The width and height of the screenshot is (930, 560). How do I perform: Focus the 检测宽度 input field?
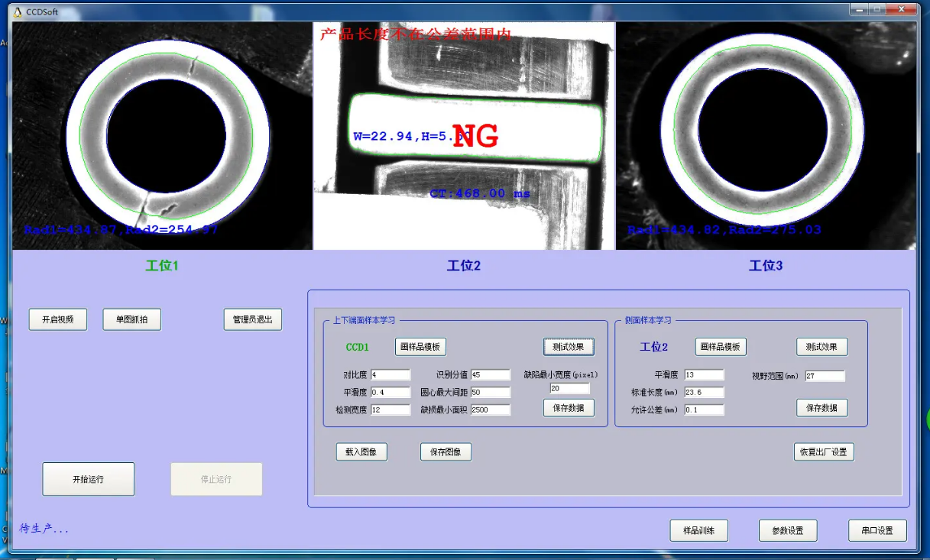[390, 410]
